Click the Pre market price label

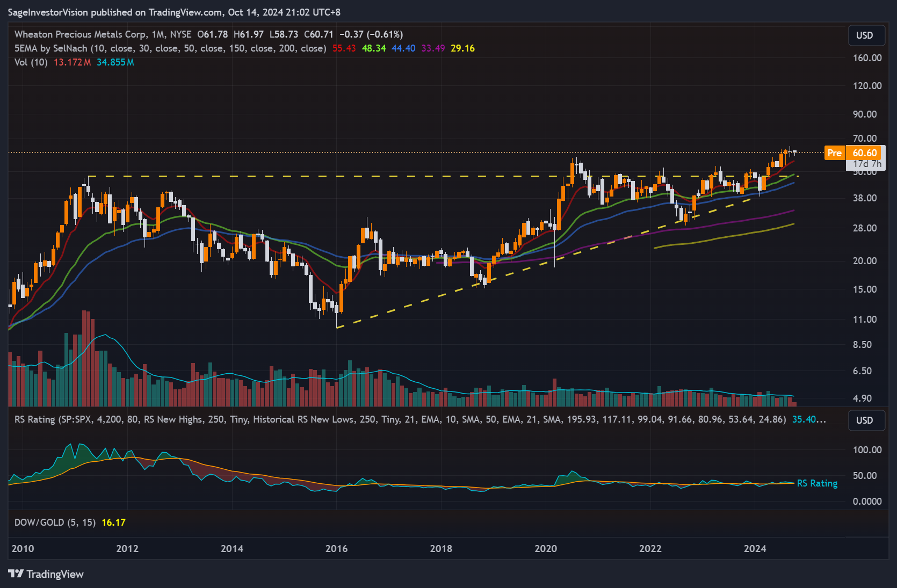point(835,153)
